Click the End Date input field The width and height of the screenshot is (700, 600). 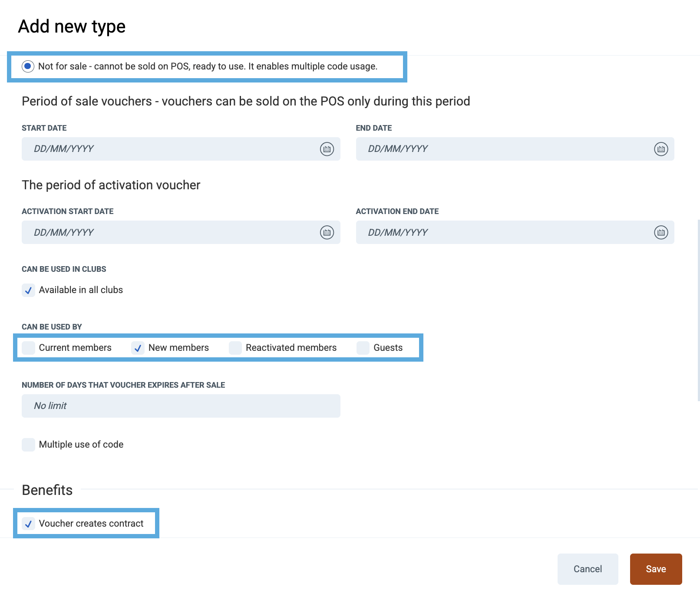[504, 149]
